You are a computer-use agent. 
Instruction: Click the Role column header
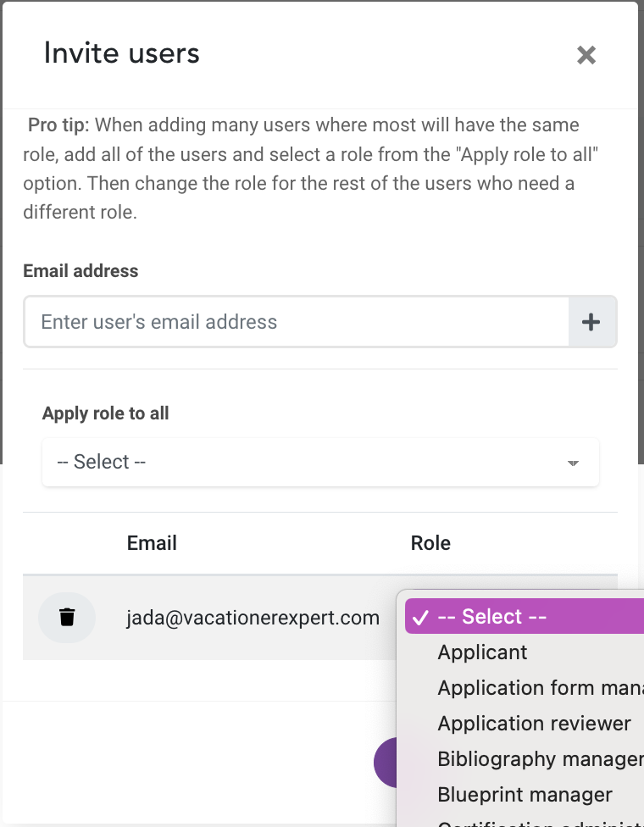[430, 542]
